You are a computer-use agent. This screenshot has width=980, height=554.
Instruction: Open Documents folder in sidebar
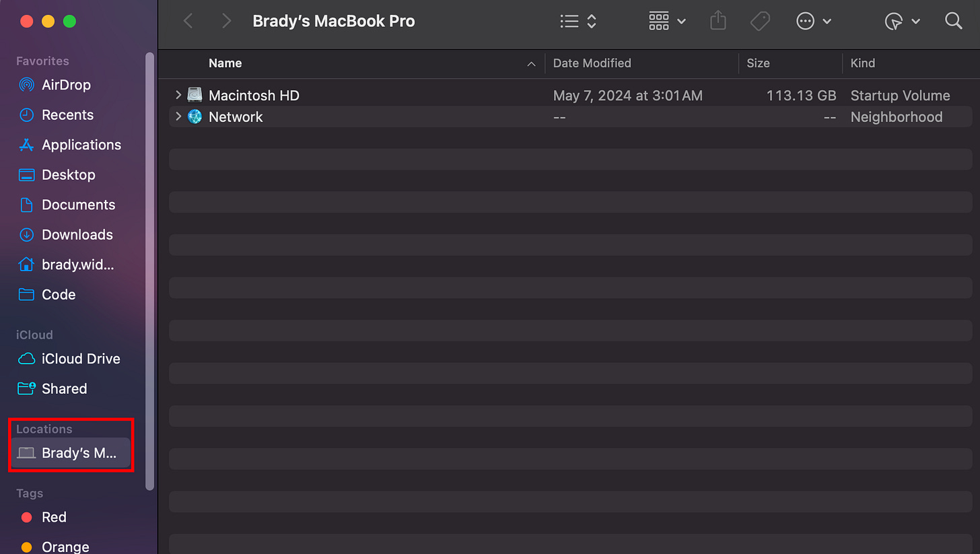78,205
